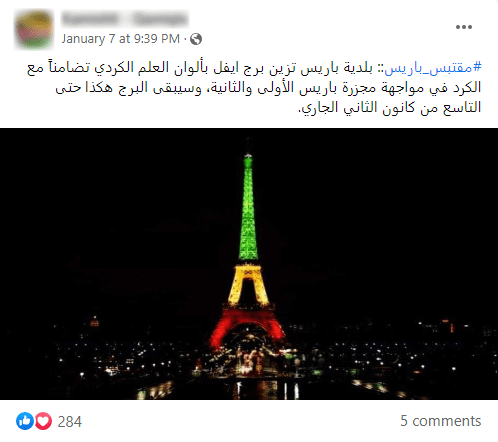
Task: Click the blue Like reaction icon
Action: pyautogui.click(x=25, y=421)
